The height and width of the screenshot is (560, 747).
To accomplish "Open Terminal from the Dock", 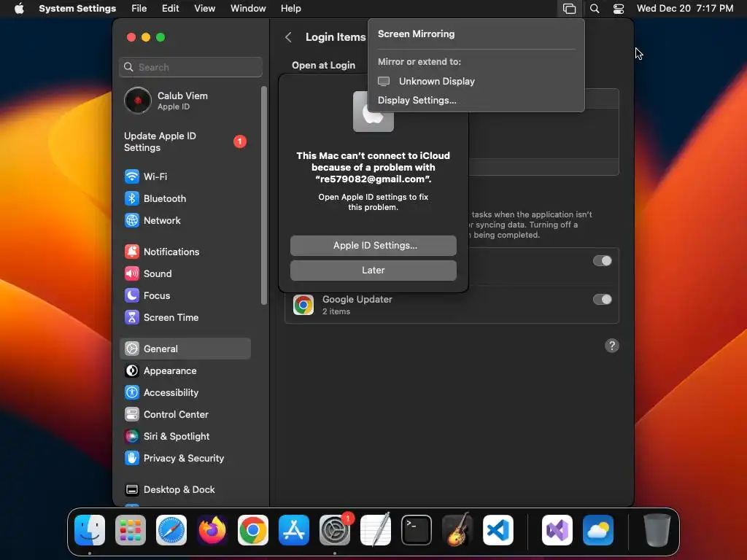I will click(417, 530).
